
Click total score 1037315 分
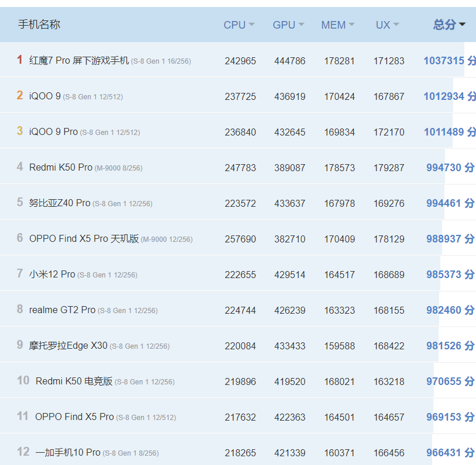(x=449, y=61)
